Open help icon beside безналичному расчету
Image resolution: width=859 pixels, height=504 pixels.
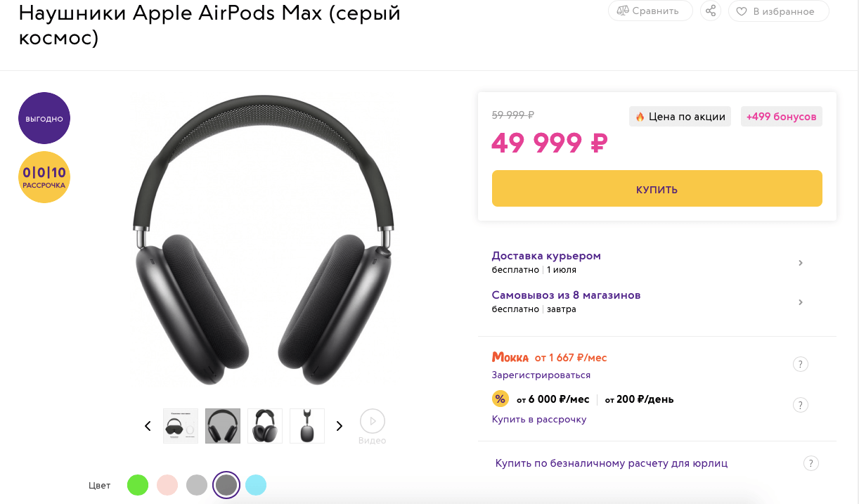pyautogui.click(x=810, y=463)
